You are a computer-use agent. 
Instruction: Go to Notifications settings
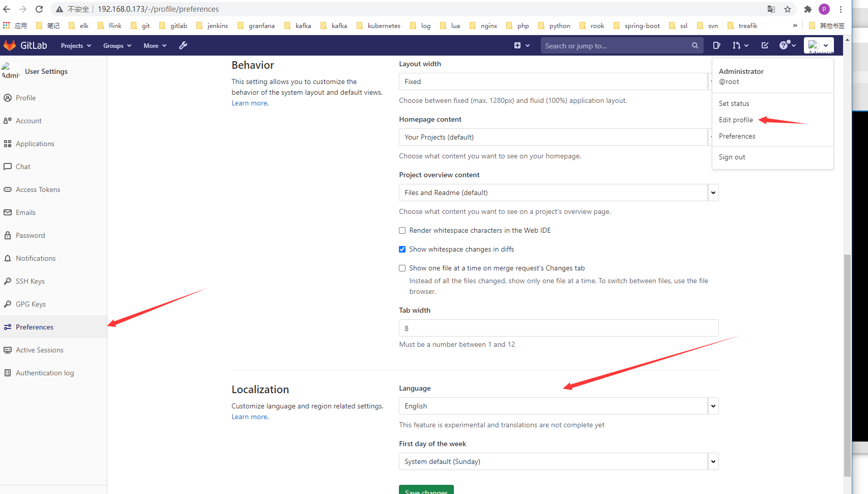53,258
